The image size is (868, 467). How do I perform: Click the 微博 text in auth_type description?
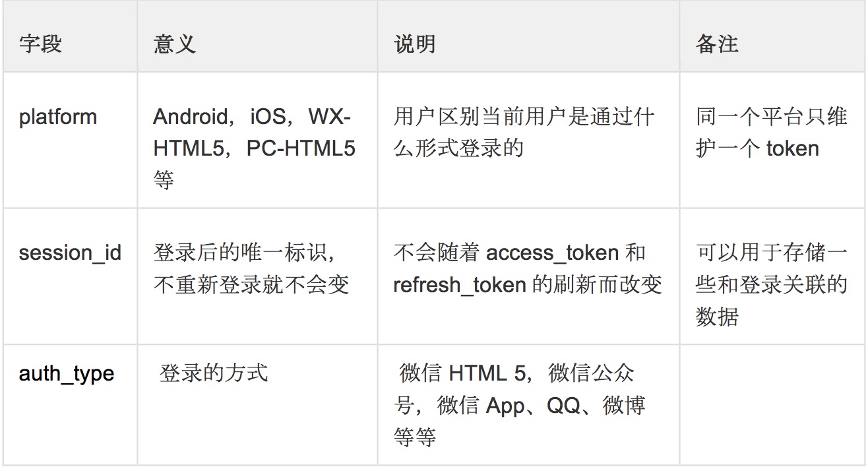623,405
